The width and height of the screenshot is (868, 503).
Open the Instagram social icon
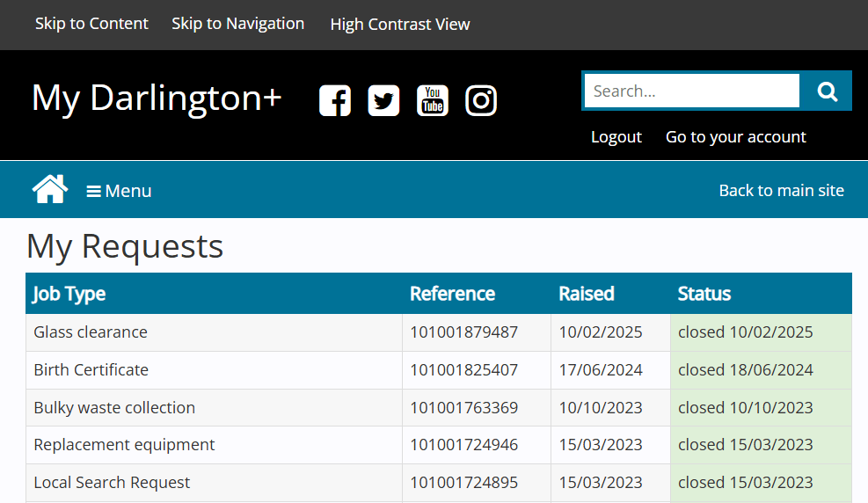[481, 101]
